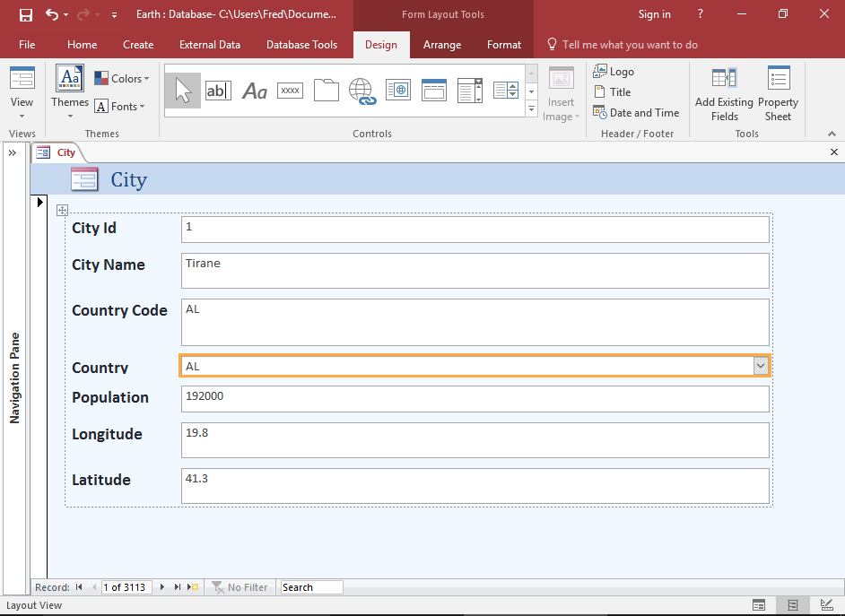Screen dimensions: 845x616
Task: Insert Date and Time in header
Action: (x=636, y=113)
